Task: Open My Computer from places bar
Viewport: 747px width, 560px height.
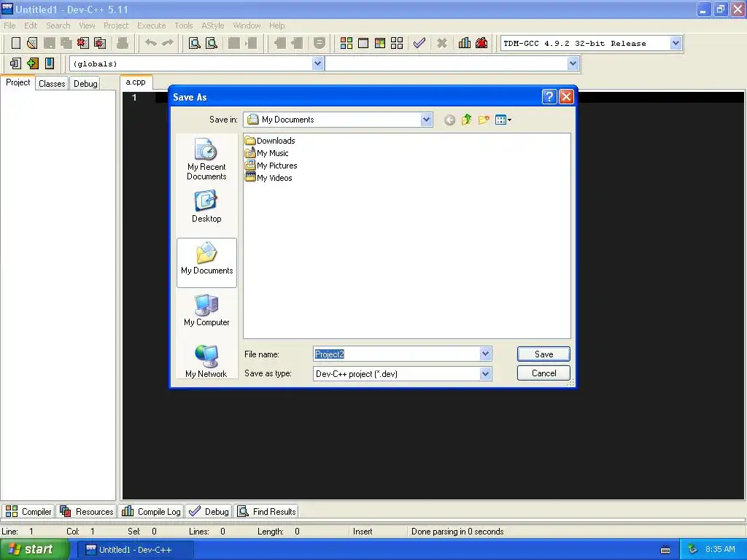Action: pos(206,311)
